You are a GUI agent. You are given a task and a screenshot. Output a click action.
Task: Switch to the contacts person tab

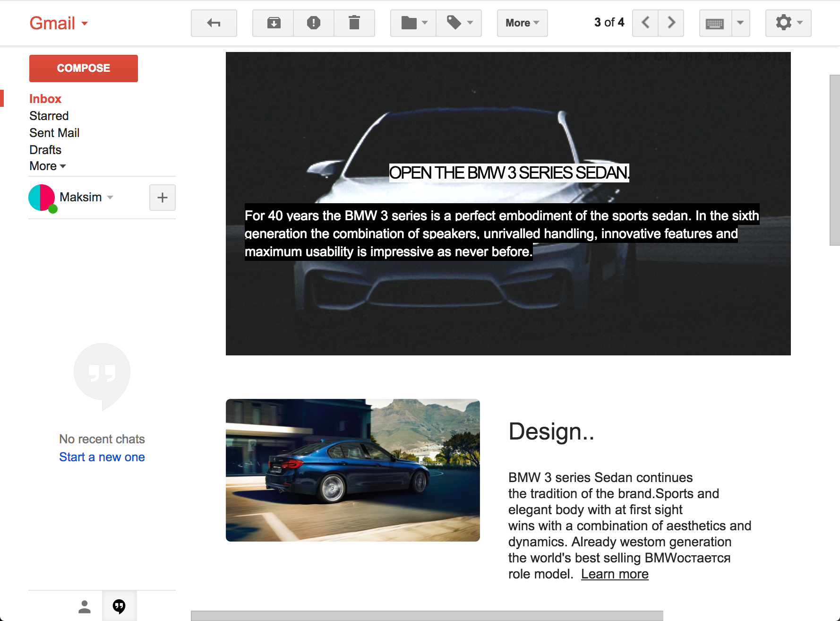(85, 606)
